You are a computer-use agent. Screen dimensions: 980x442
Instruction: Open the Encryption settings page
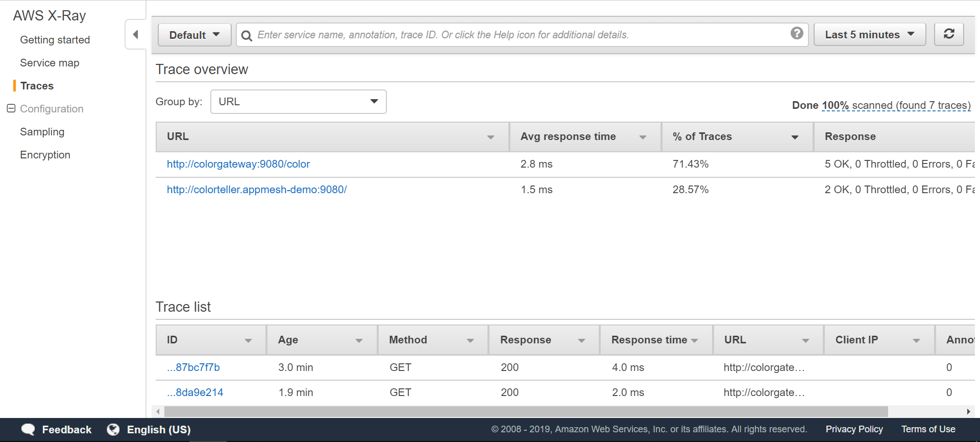[45, 155]
